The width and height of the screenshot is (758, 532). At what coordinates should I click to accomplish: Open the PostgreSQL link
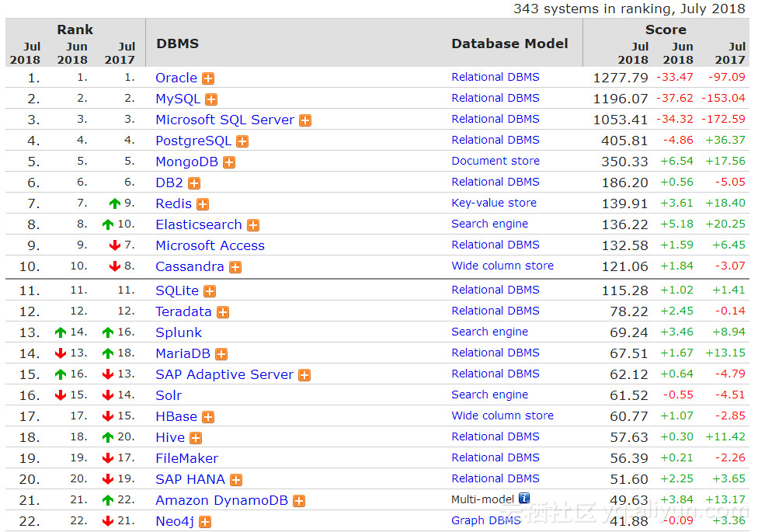click(x=193, y=141)
